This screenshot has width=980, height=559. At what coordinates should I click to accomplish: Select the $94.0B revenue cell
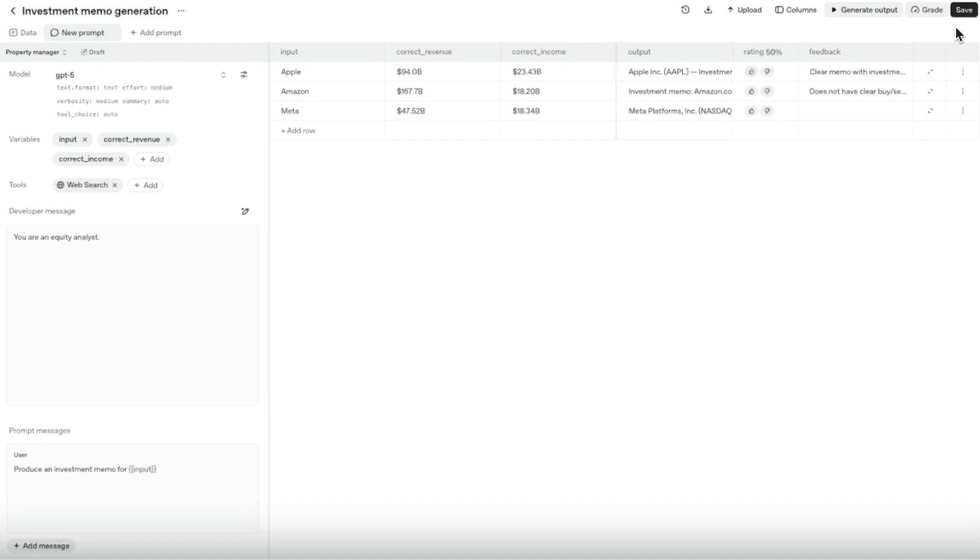(443, 72)
